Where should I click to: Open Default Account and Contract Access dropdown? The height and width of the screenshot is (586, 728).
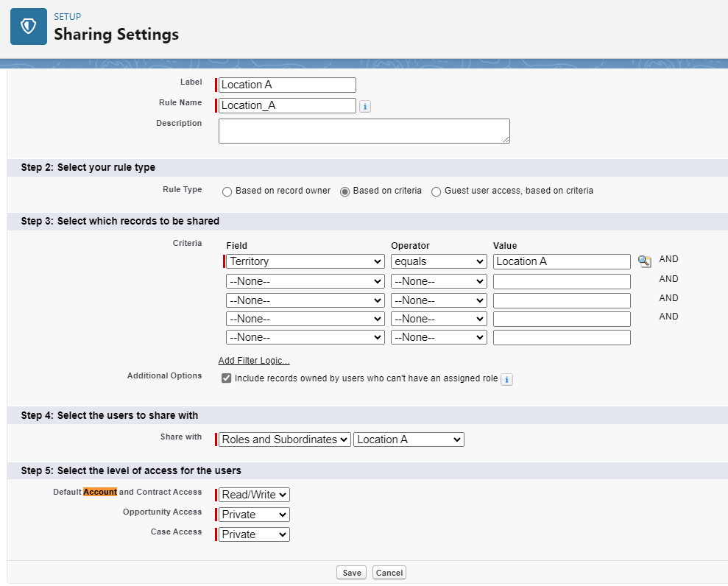tap(254, 495)
